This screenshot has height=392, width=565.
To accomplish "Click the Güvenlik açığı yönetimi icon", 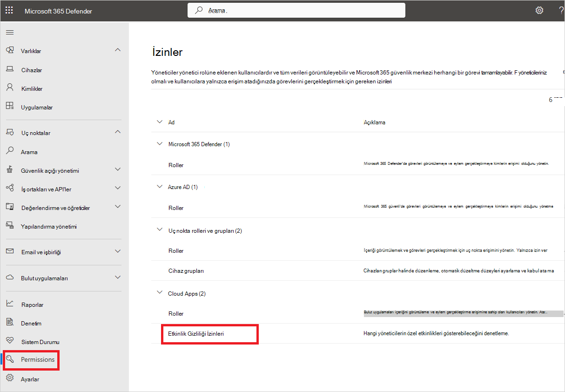I will 10,170.
